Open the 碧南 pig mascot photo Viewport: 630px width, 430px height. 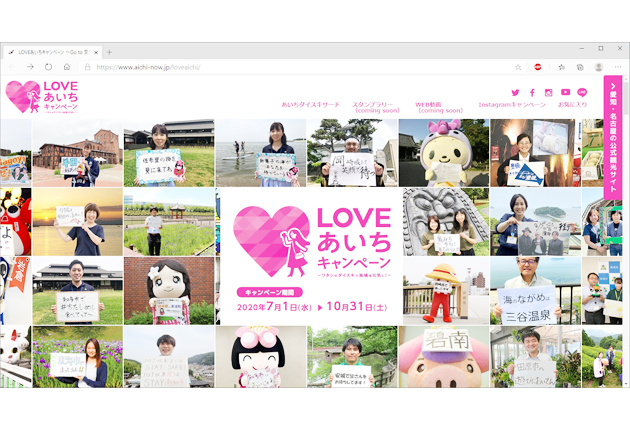tap(444, 357)
